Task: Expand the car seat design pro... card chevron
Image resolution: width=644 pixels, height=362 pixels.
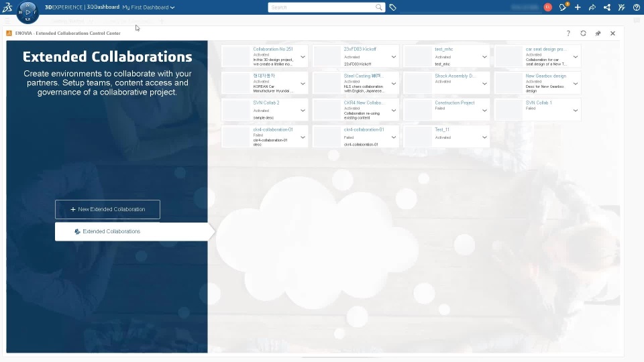Action: 576,57
